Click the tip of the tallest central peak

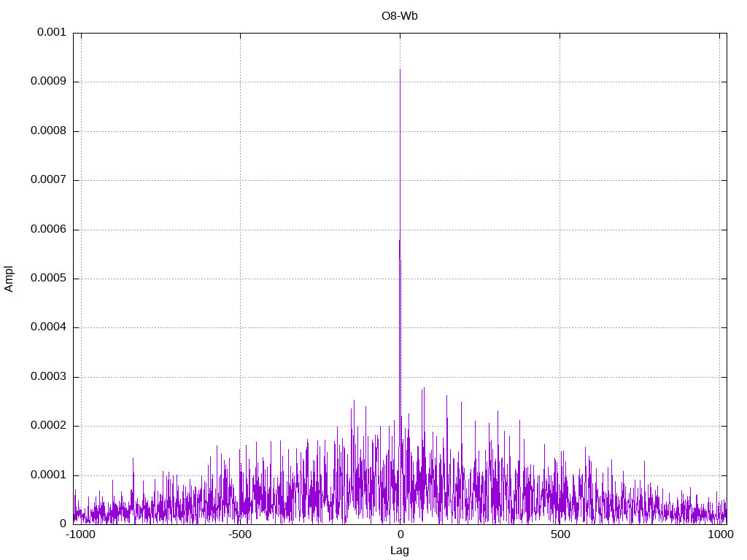400,70
